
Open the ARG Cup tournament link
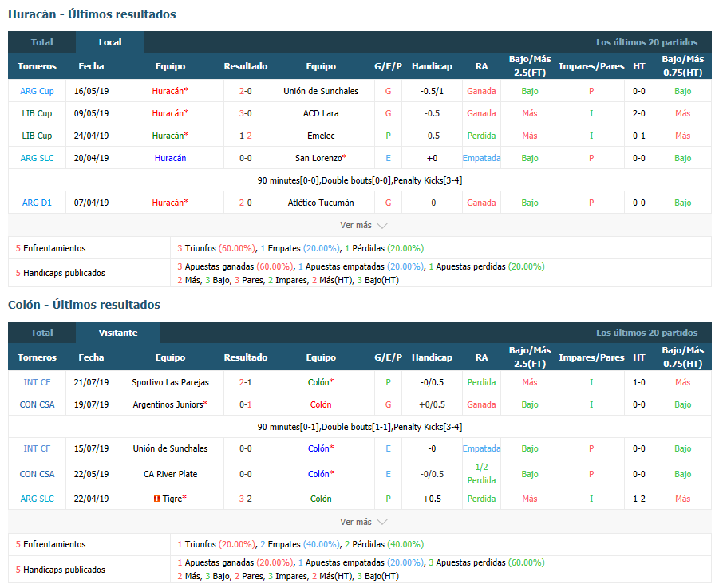point(37,91)
